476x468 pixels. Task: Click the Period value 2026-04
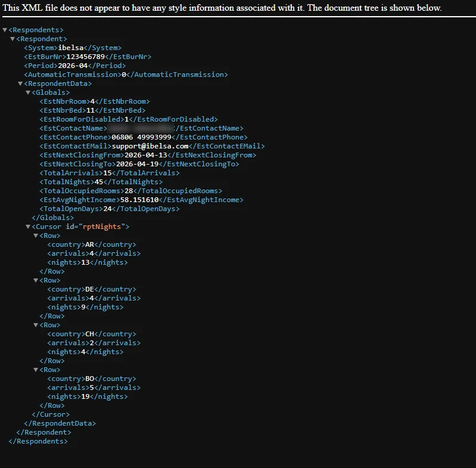tap(73, 66)
